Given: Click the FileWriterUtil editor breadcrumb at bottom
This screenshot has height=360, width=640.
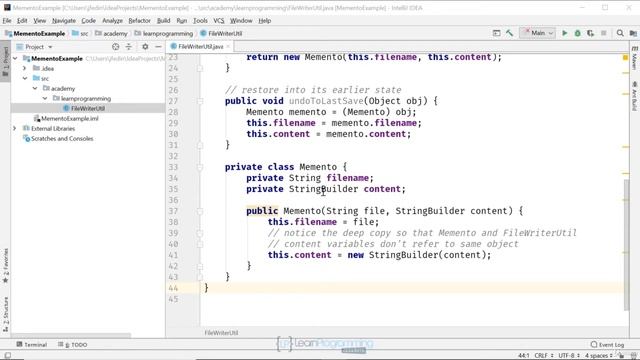Looking at the screenshot, I should [221, 333].
